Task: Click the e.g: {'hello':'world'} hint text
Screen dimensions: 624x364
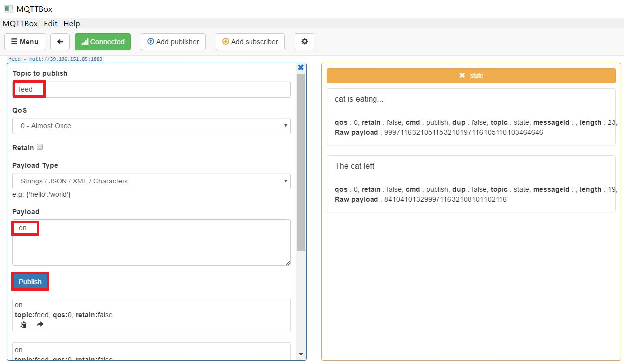Action: [x=42, y=194]
